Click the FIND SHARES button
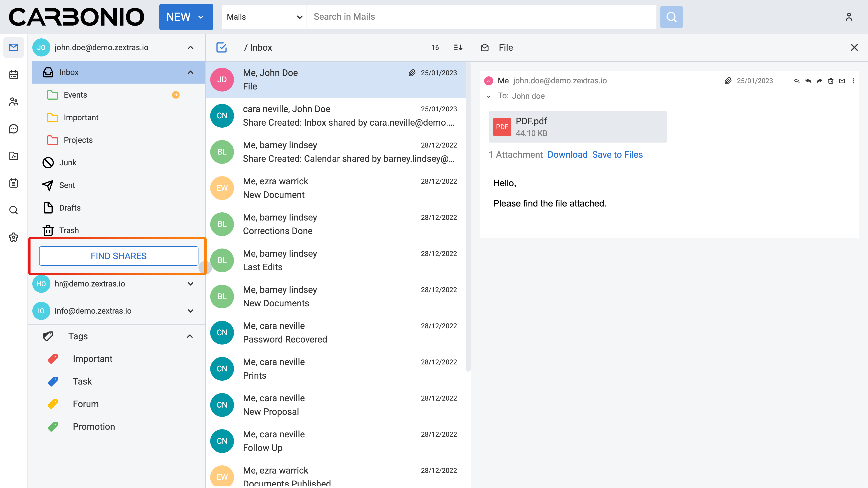This screenshot has width=868, height=488. pyautogui.click(x=119, y=256)
